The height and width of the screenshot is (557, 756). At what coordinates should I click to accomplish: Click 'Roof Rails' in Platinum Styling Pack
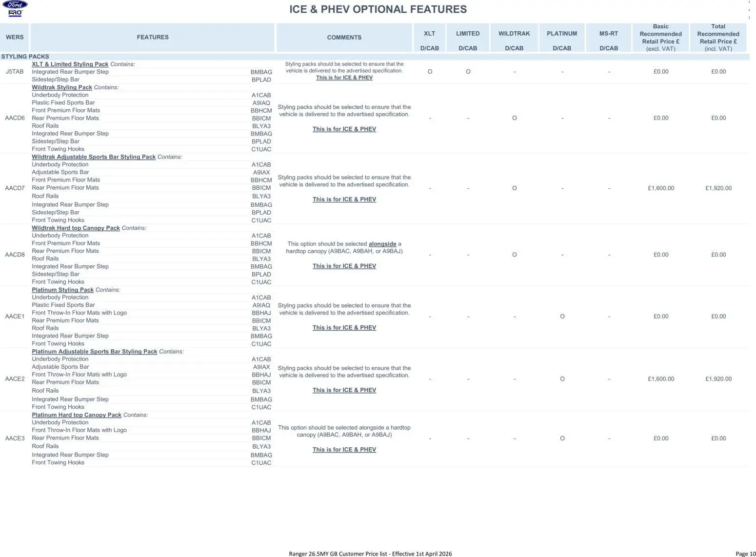click(45, 328)
